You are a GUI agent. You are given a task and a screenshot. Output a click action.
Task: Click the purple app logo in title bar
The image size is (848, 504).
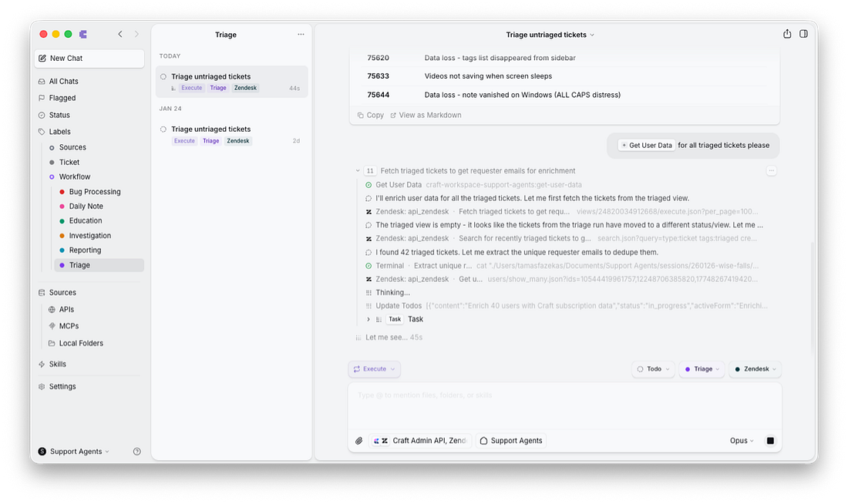click(83, 34)
